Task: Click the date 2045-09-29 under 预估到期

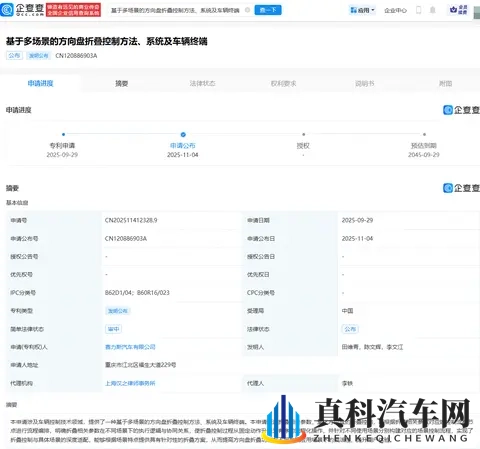Action: coord(424,155)
